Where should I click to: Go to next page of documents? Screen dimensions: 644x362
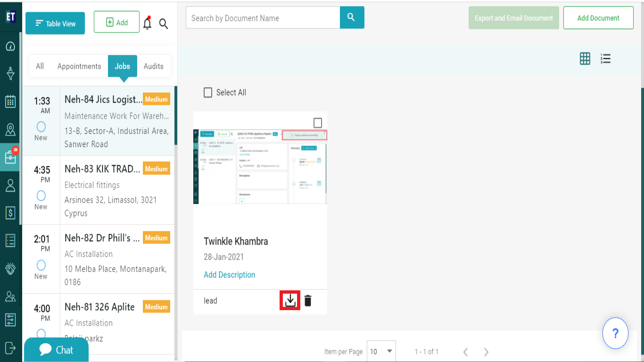486,352
